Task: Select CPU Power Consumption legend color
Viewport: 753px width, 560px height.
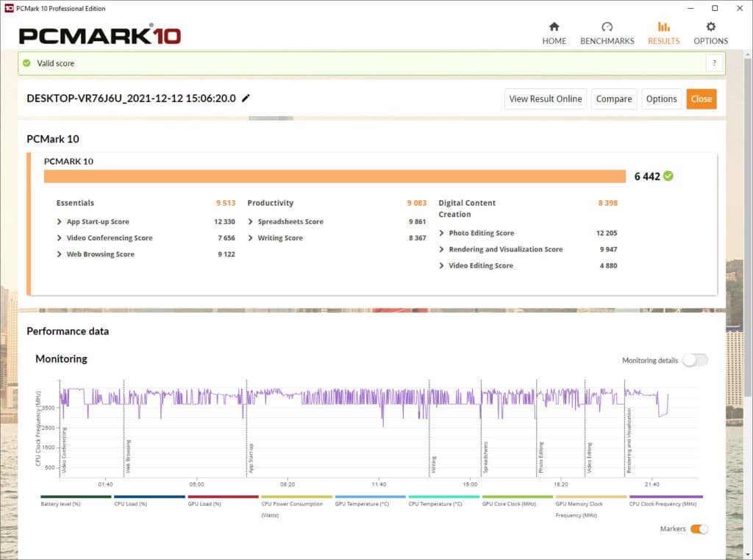Action: pyautogui.click(x=297, y=497)
